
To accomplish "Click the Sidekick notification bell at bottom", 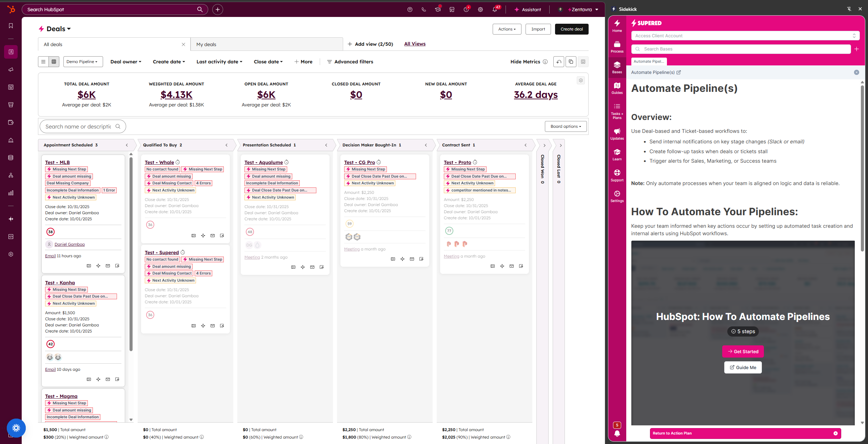I will pos(617,433).
